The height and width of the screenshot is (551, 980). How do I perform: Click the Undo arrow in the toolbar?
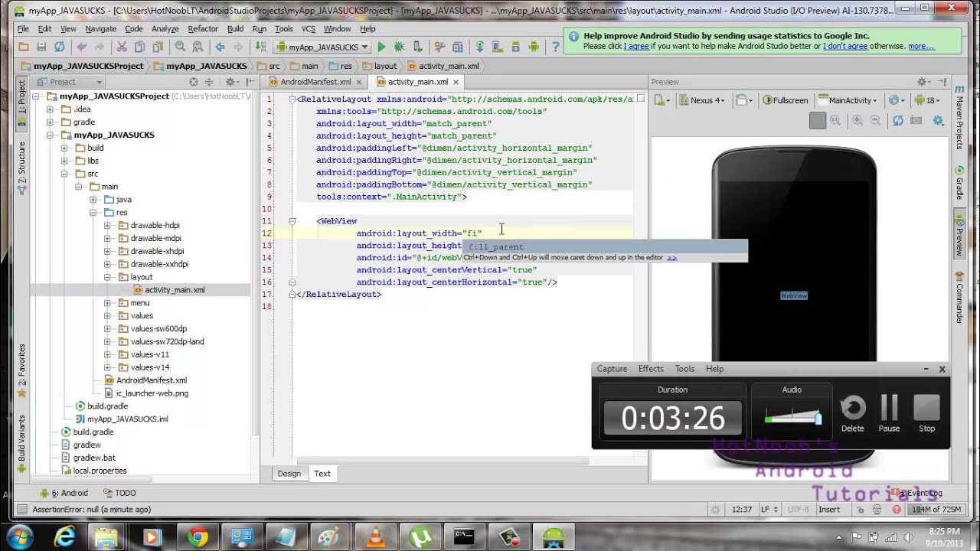82,47
